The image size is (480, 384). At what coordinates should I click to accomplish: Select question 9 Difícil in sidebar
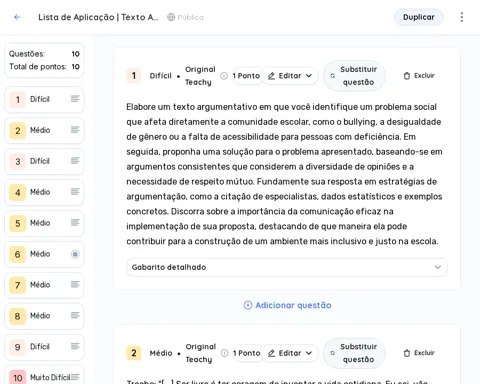tap(44, 347)
